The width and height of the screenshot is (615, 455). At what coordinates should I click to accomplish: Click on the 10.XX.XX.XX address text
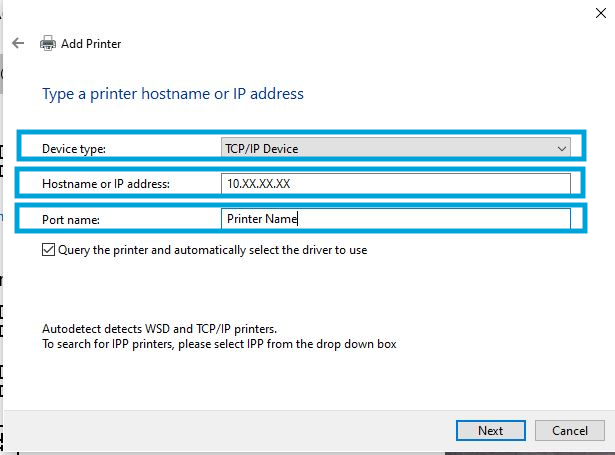258,184
